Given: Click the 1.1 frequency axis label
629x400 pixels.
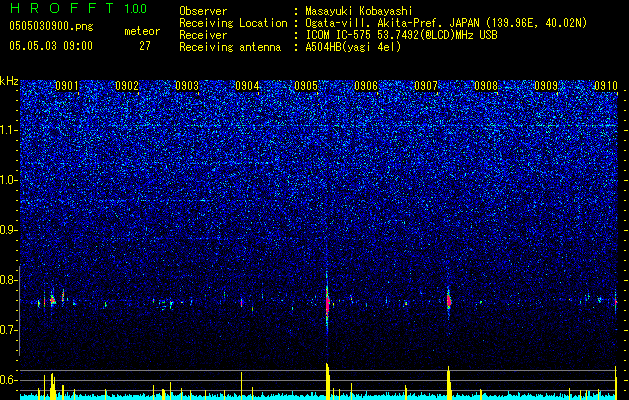Looking at the screenshot, I should point(8,130).
